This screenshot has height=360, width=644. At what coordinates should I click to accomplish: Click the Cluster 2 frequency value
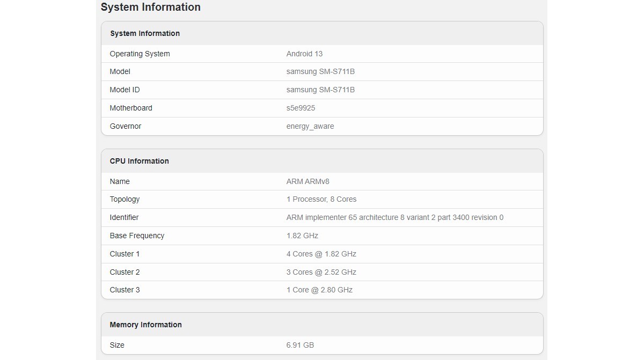(x=321, y=272)
